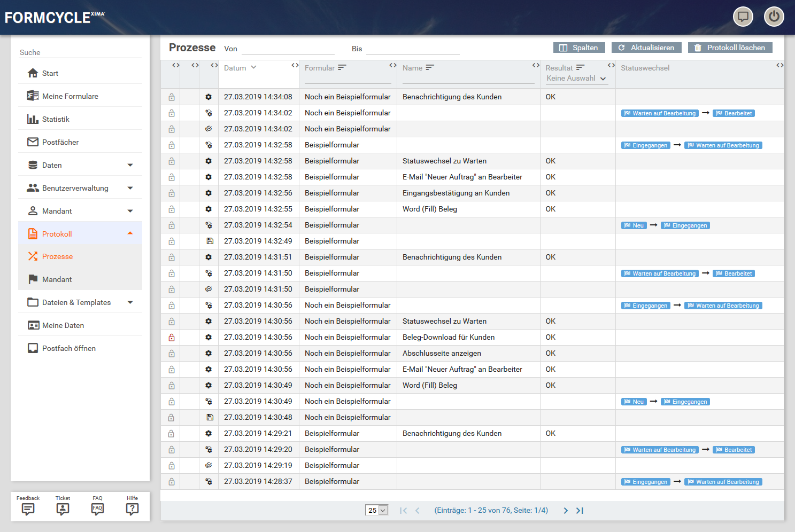The image size is (795, 532).
Task: Open the chat message icon in header
Action: [x=743, y=17]
